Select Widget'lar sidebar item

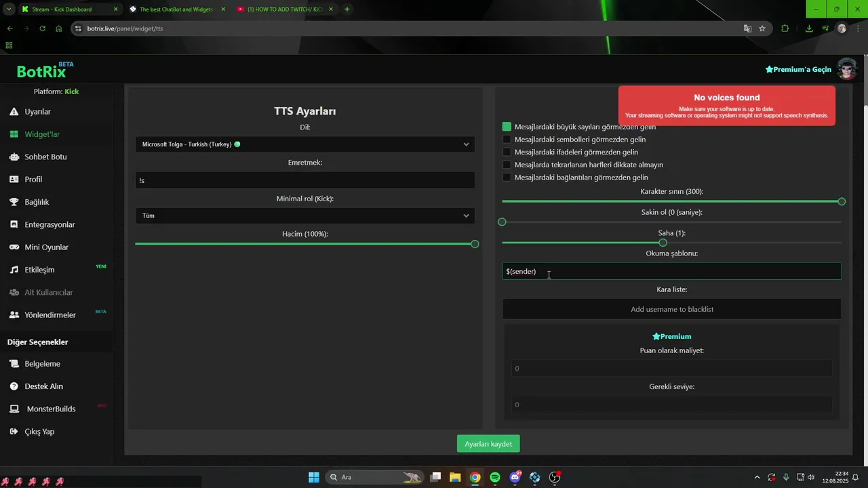pos(42,134)
